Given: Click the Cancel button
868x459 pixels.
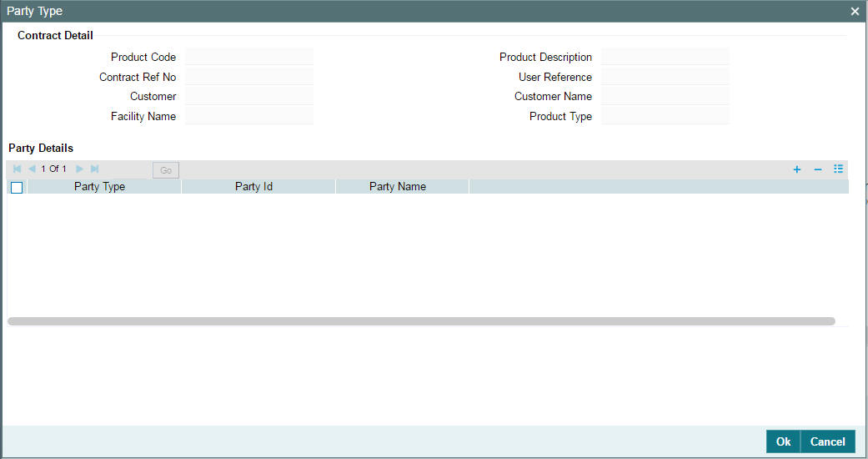Looking at the screenshot, I should click(x=828, y=441).
